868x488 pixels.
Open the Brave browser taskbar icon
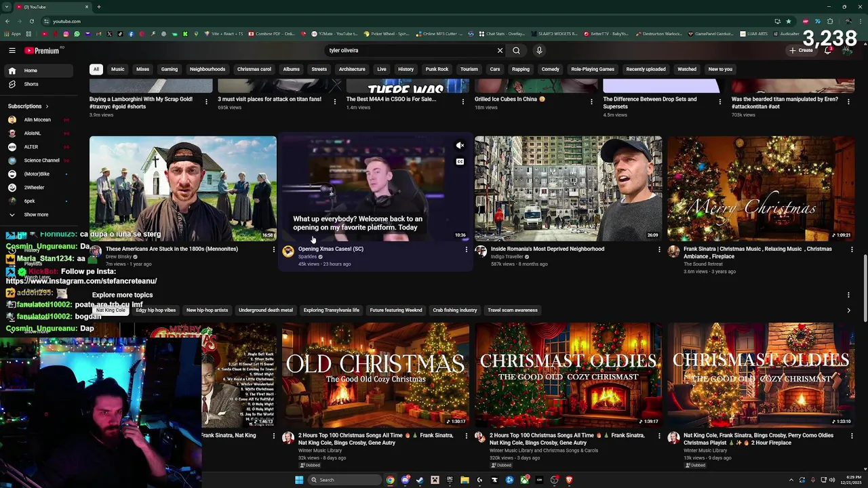[x=569, y=480]
